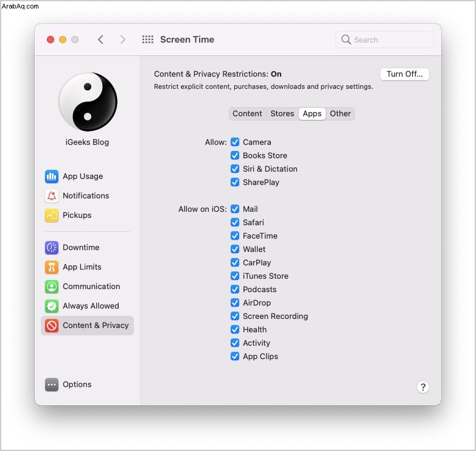Disable the FaceTime checkbox
Viewport: 476px width, 451px height.
[x=235, y=236]
